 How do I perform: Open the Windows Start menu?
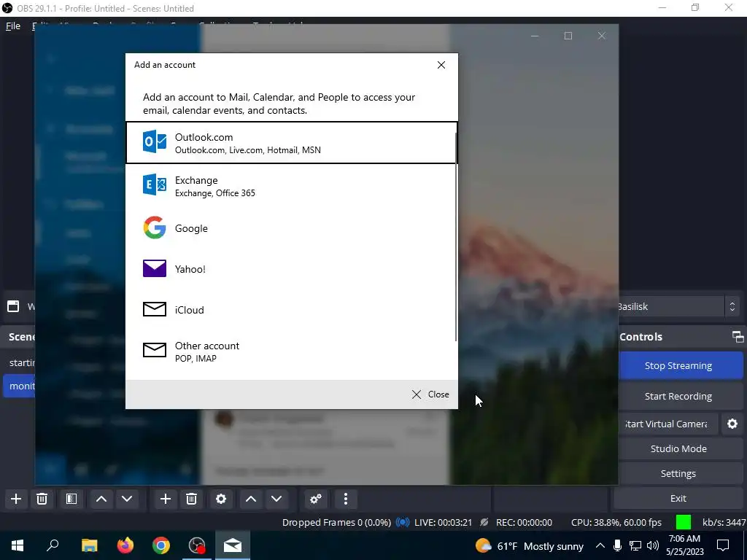[x=18, y=545]
